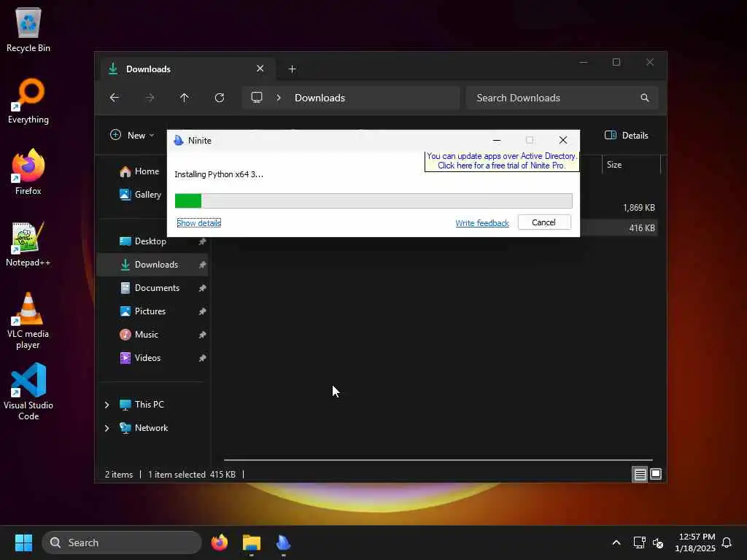Open the Everything search desktop icon

click(x=28, y=101)
